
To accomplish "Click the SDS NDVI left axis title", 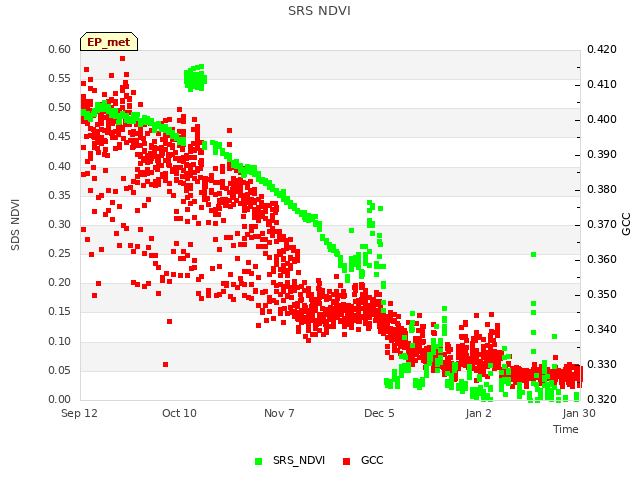I will point(15,224).
